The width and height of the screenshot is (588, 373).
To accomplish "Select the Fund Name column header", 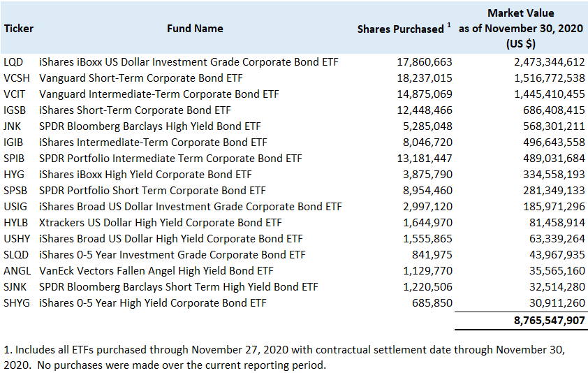I will [x=195, y=29].
